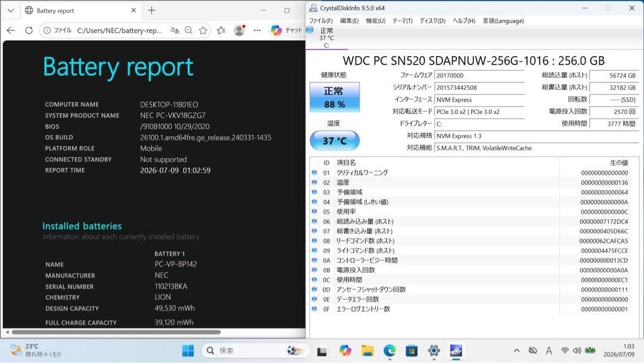Open the 機能(U) menu
Viewport: 644px width, 363px height.
[x=376, y=20]
